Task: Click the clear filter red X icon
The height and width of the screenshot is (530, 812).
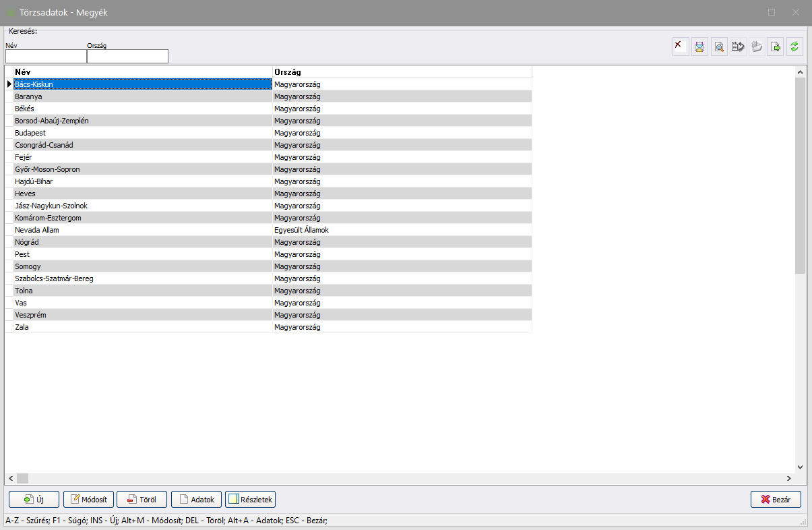Action: (x=681, y=47)
